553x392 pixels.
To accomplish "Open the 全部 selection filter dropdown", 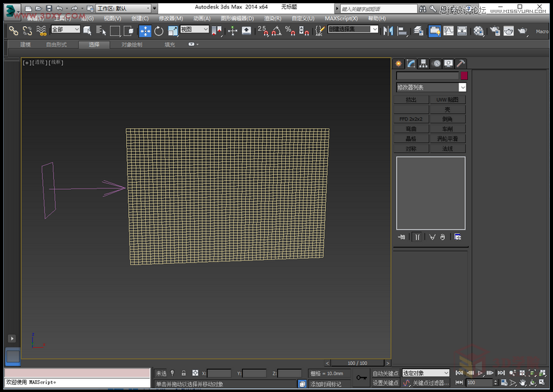I will pyautogui.click(x=65, y=29).
